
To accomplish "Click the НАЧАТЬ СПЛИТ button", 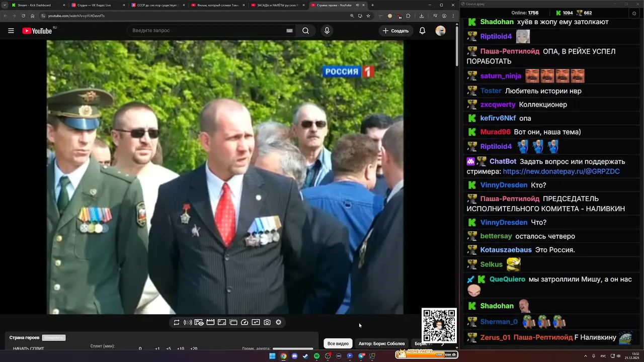I will point(28,348).
